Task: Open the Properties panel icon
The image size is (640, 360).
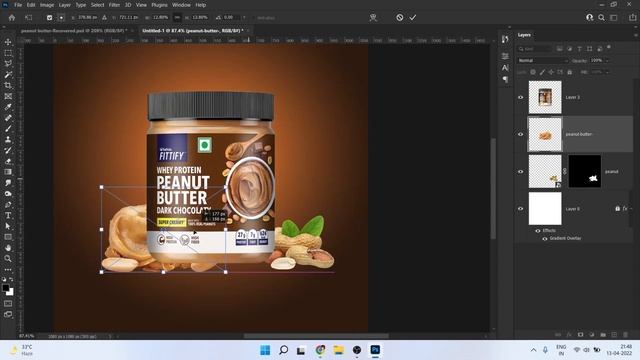Action: 505,56
